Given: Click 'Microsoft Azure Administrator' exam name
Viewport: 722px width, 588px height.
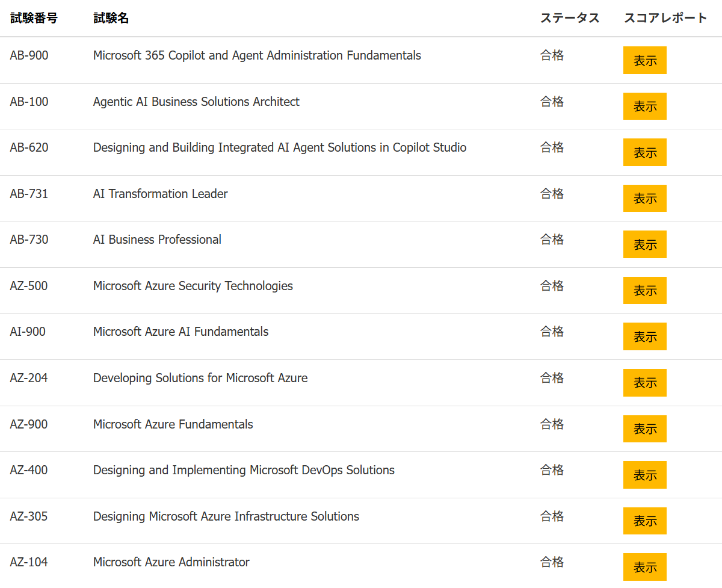Looking at the screenshot, I should click(x=171, y=562).
